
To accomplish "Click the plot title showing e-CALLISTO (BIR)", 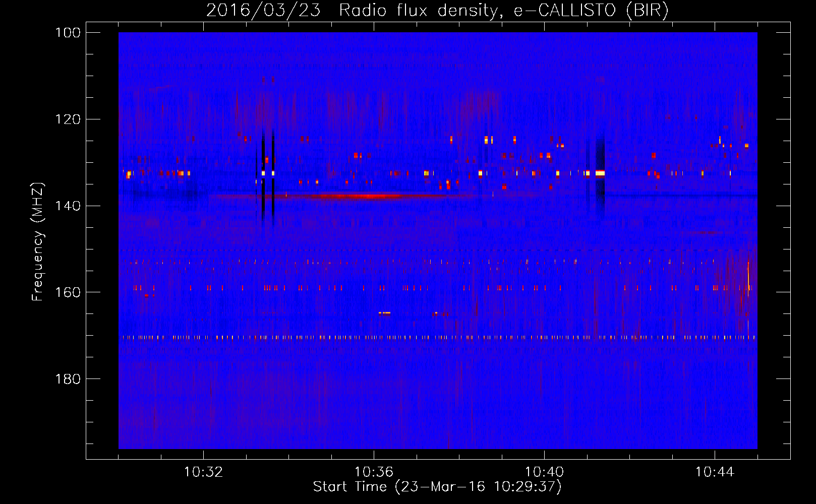I will 437,10.
